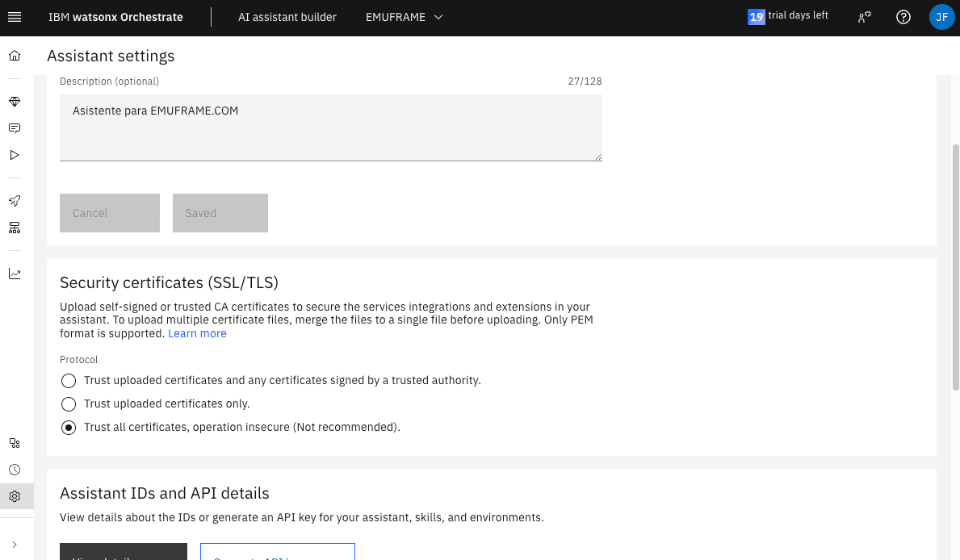
Task: Expand the left sidebar with chevron
Action: tap(15, 545)
